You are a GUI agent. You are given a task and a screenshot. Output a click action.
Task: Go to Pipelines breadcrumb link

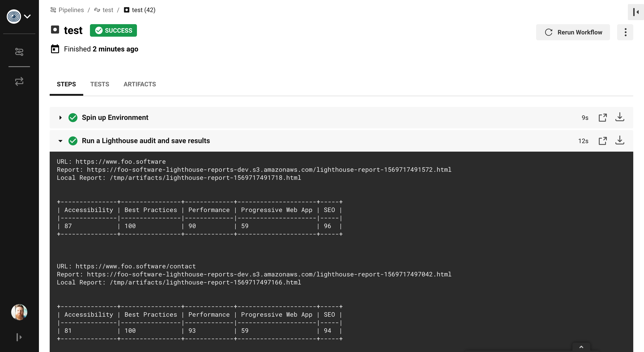pos(71,10)
